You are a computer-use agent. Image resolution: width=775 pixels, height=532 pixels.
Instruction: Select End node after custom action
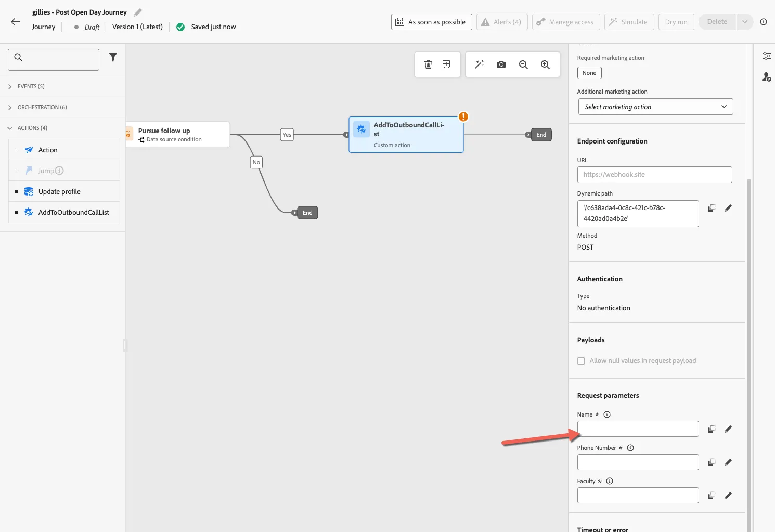click(541, 135)
